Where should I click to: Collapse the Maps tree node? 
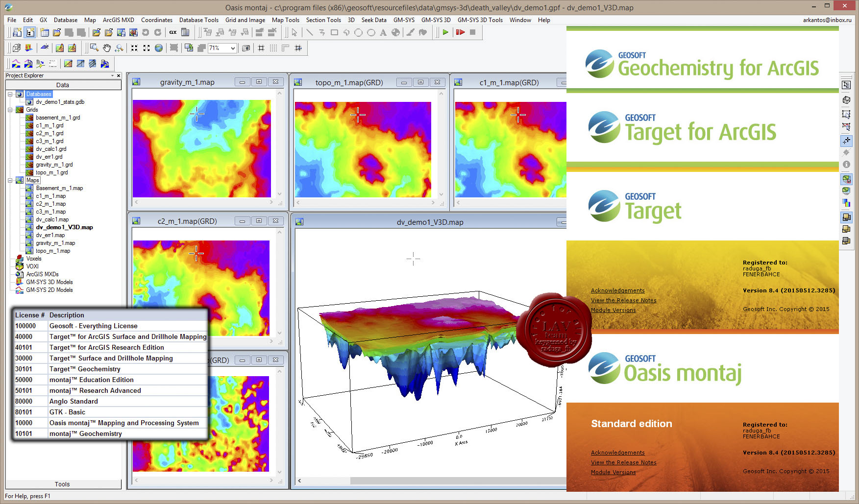(x=10, y=180)
